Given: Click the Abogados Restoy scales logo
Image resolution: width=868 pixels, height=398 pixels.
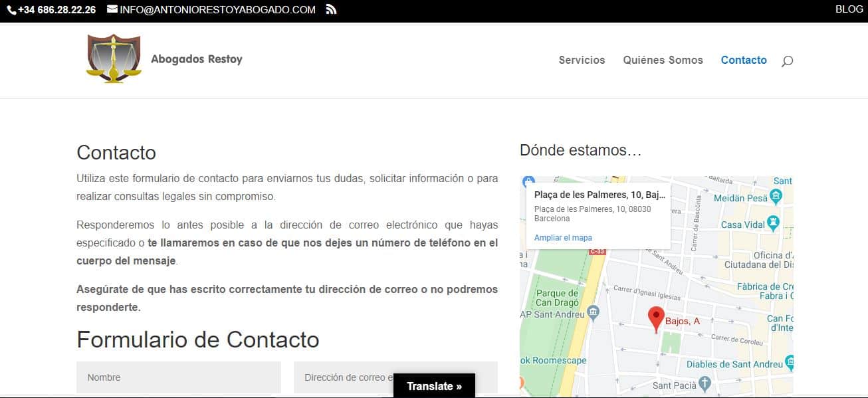Looking at the screenshot, I should tap(114, 58).
